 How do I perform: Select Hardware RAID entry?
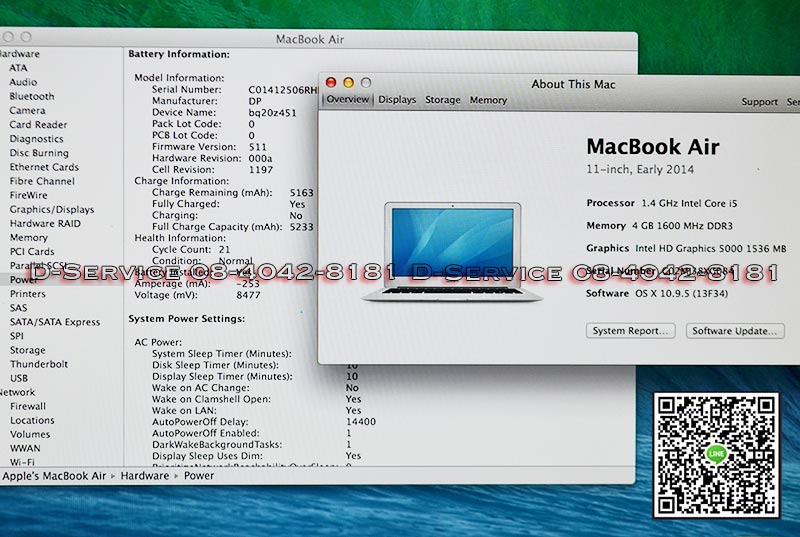(45, 223)
